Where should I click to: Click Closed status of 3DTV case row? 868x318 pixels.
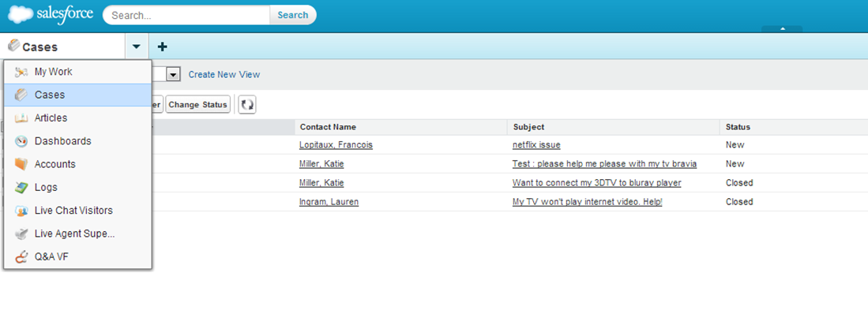click(x=739, y=182)
